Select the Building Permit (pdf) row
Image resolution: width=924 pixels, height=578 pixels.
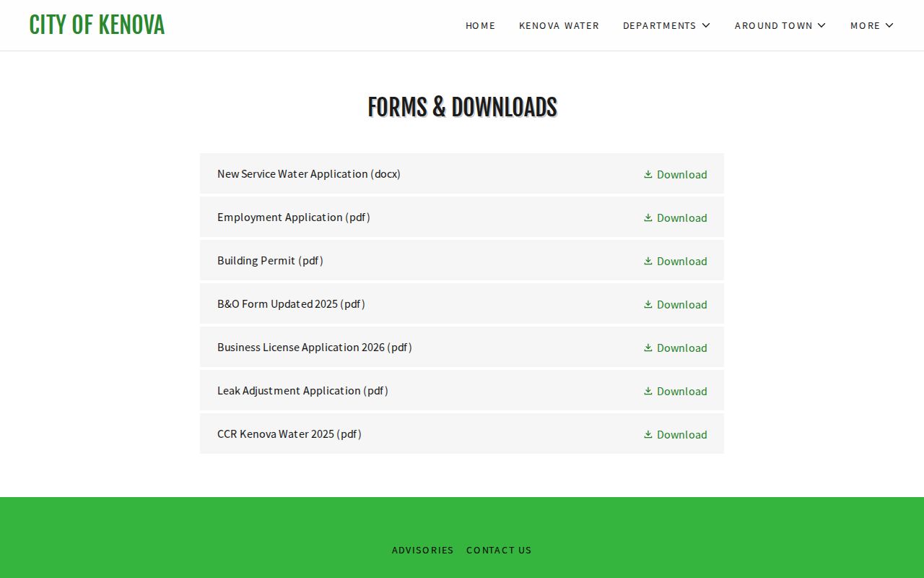pos(462,260)
